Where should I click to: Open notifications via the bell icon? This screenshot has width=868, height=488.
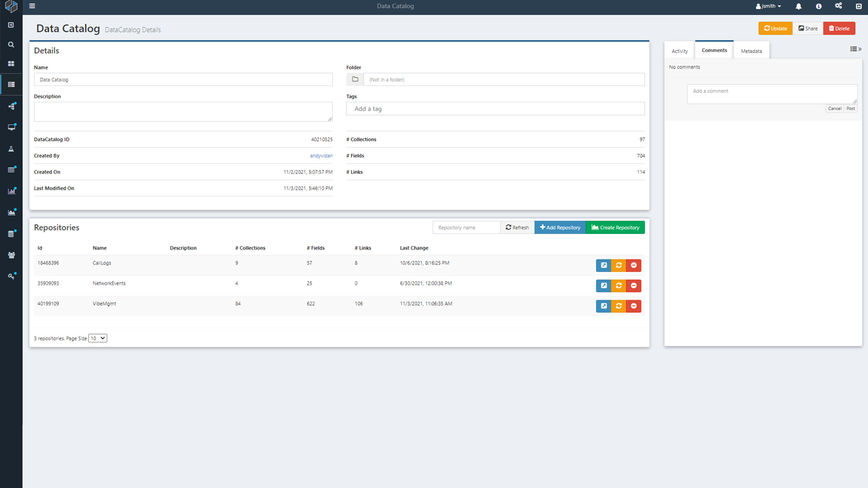[798, 6]
